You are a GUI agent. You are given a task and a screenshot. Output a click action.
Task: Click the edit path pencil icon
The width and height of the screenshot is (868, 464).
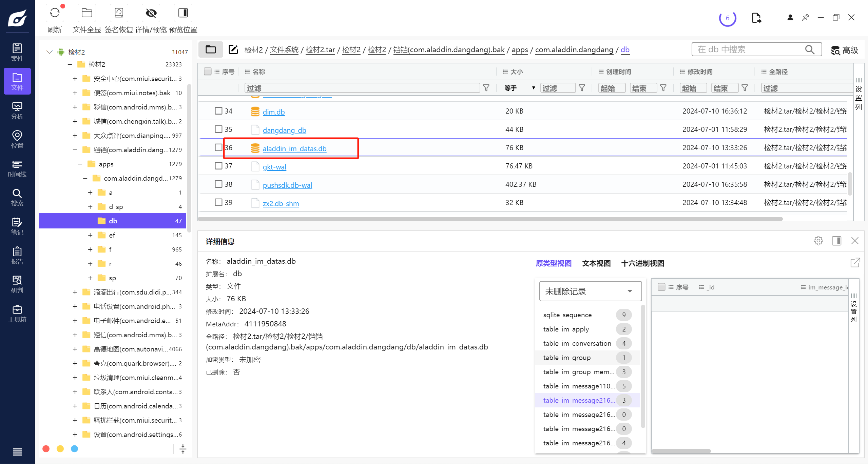click(233, 49)
